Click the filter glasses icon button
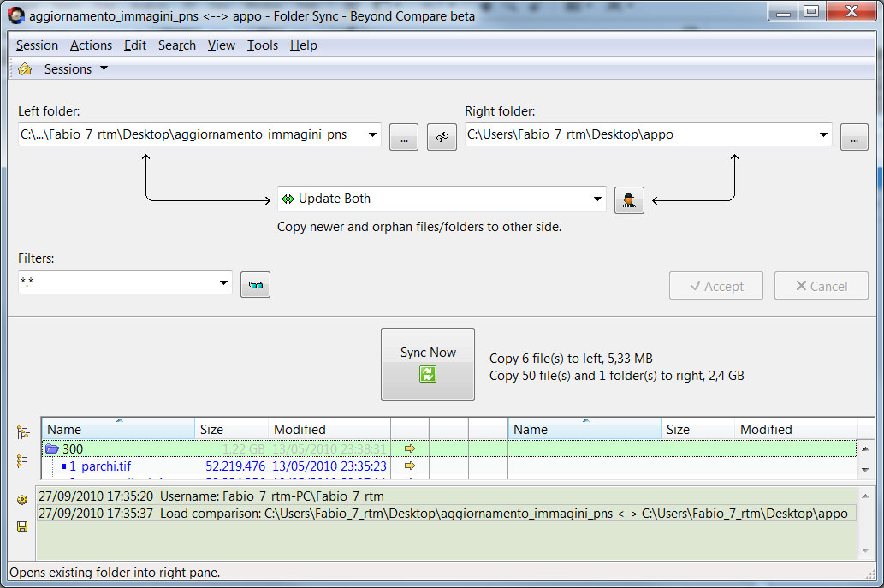884x588 pixels. tap(255, 285)
